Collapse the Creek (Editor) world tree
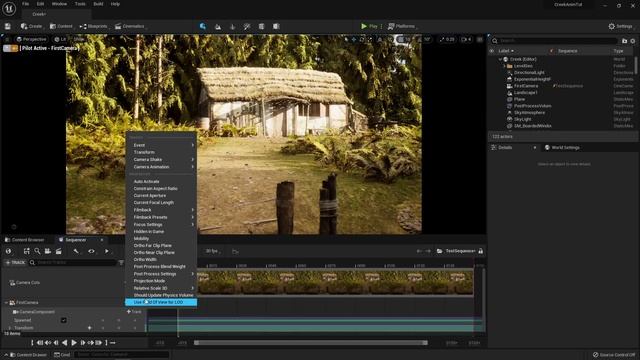The height and width of the screenshot is (360, 640). [500, 59]
